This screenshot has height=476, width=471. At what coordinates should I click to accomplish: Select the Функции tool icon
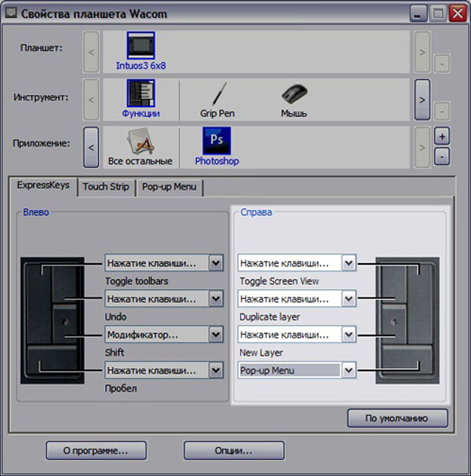pyautogui.click(x=141, y=94)
